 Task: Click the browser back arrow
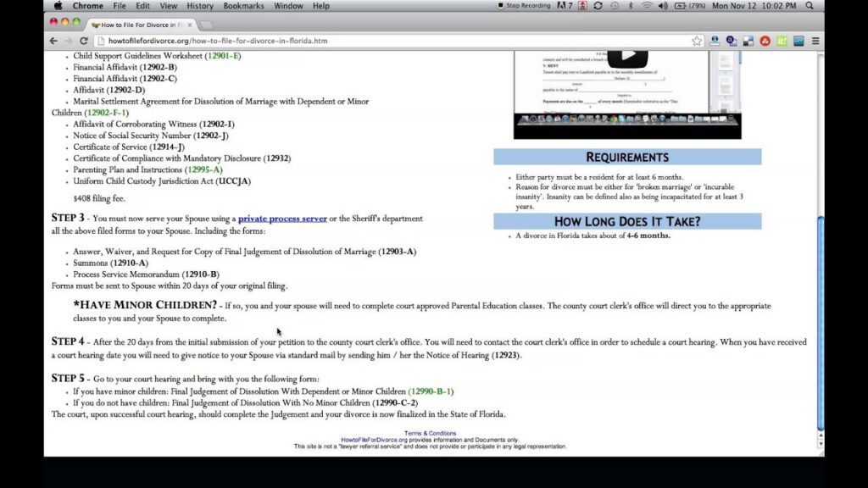pos(53,41)
